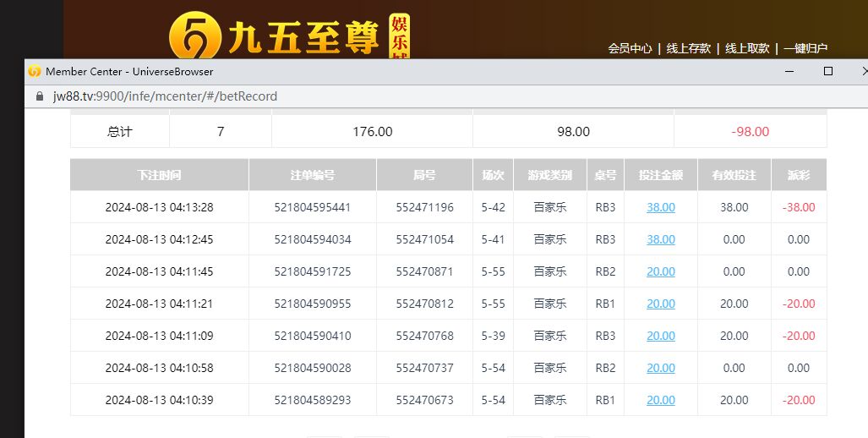Image resolution: width=868 pixels, height=438 pixels.
Task: Click the 下注时间 column header
Action: coord(159,175)
